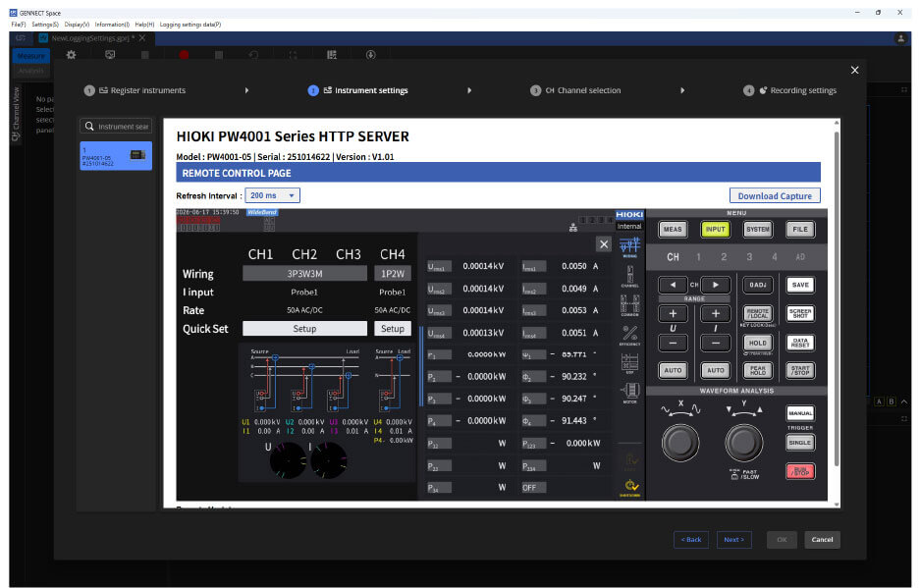Screen dimensions: 920x588
Task: Enable AUTO range for U voltage
Action: [x=673, y=370]
